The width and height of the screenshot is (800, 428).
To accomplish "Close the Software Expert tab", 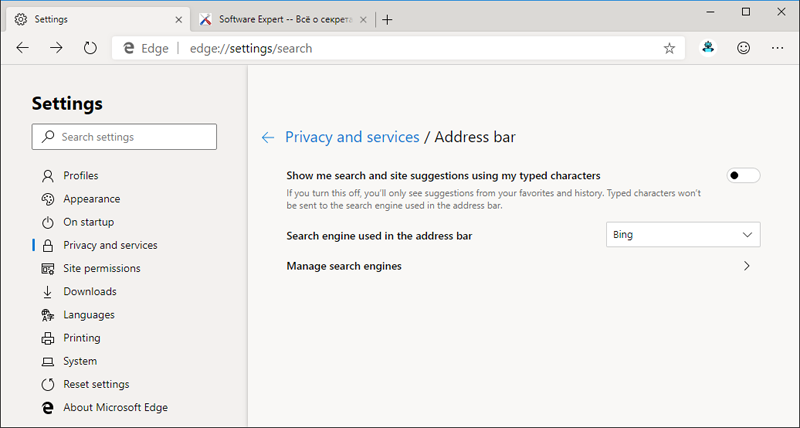I will (363, 20).
